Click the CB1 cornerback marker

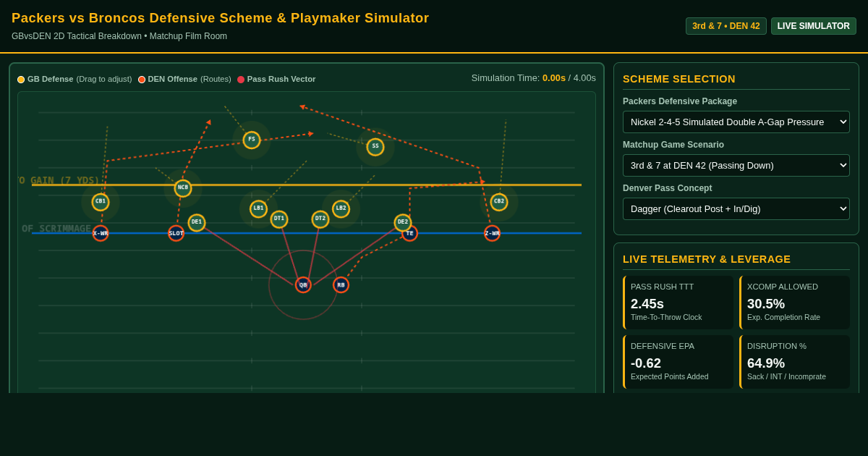101,202
